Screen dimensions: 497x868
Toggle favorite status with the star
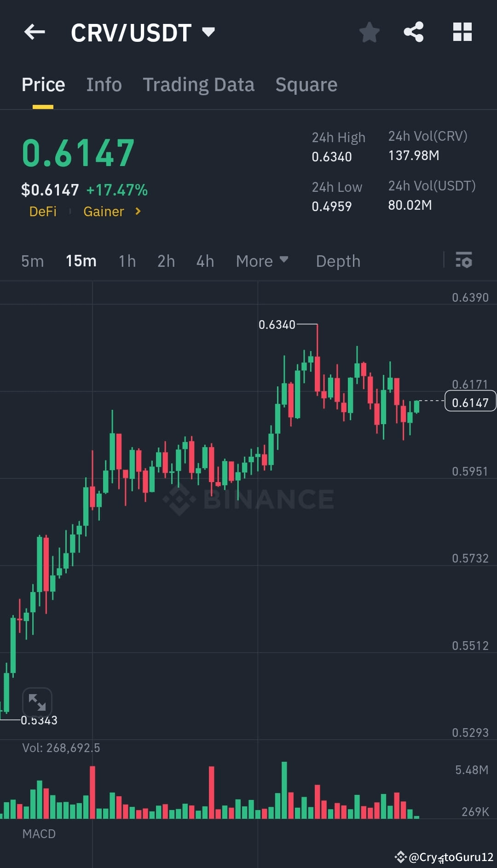pyautogui.click(x=370, y=32)
